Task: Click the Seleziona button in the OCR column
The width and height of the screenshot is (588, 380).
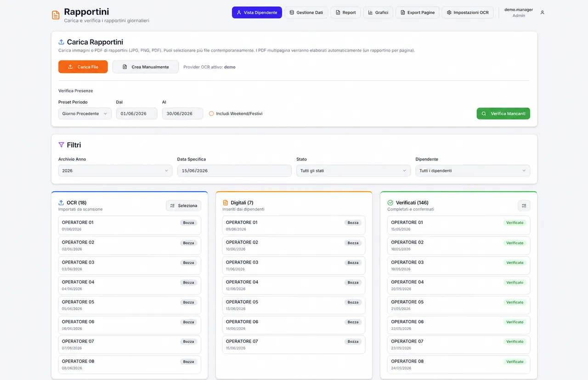Action: [183, 205]
